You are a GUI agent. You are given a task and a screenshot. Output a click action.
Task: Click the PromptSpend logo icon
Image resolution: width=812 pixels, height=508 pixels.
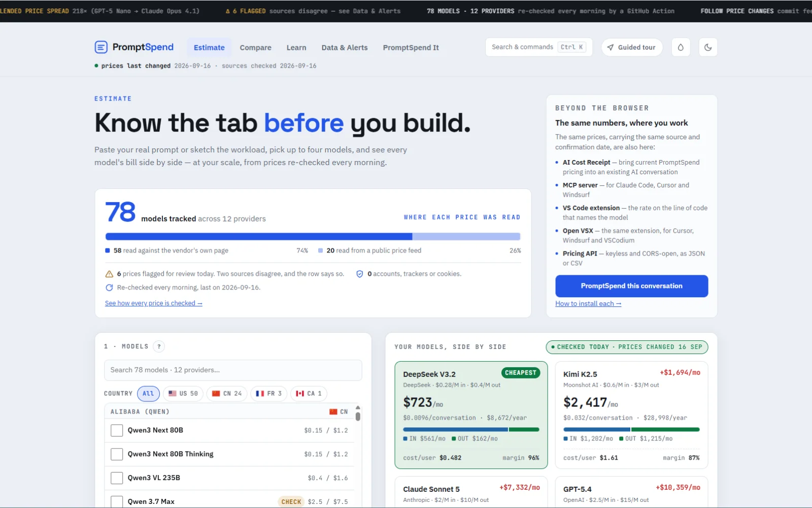tap(101, 47)
